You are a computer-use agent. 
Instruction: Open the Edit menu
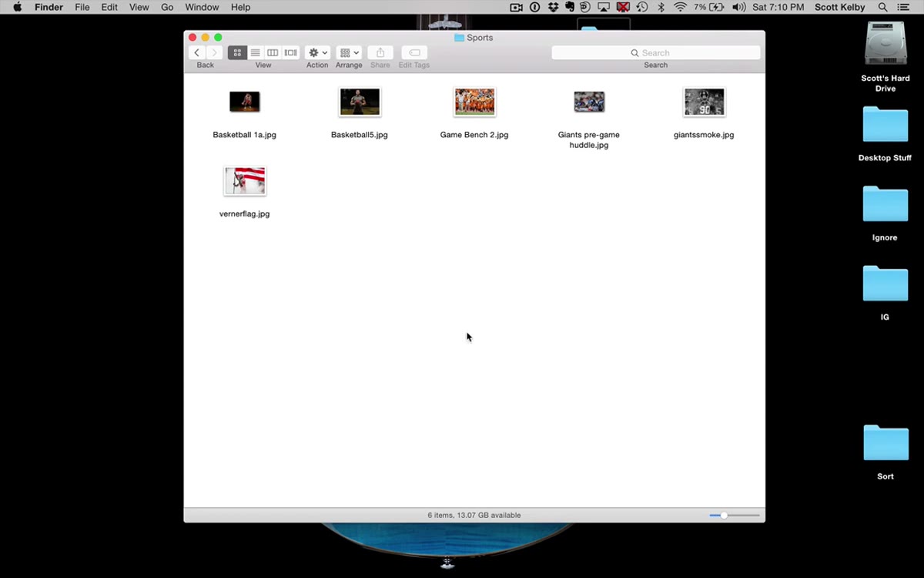(109, 7)
